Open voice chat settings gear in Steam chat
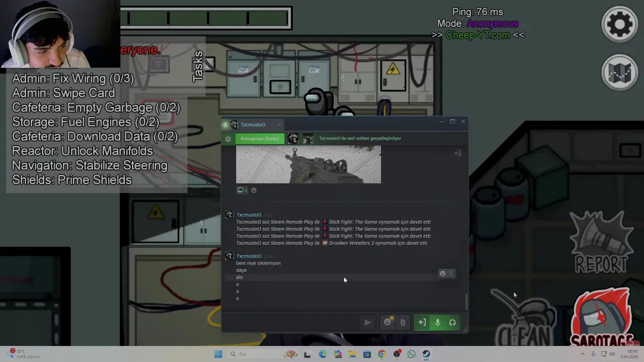644x362 pixels. pyautogui.click(x=228, y=139)
